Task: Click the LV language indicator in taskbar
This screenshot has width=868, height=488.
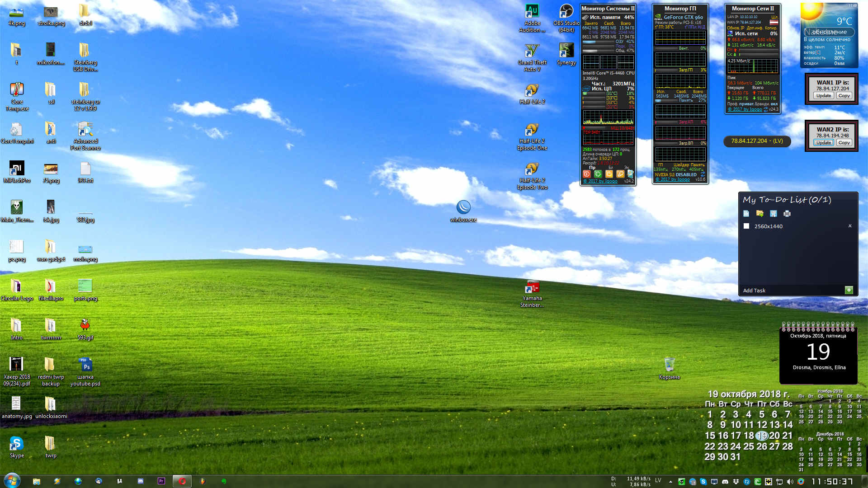Action: (658, 480)
